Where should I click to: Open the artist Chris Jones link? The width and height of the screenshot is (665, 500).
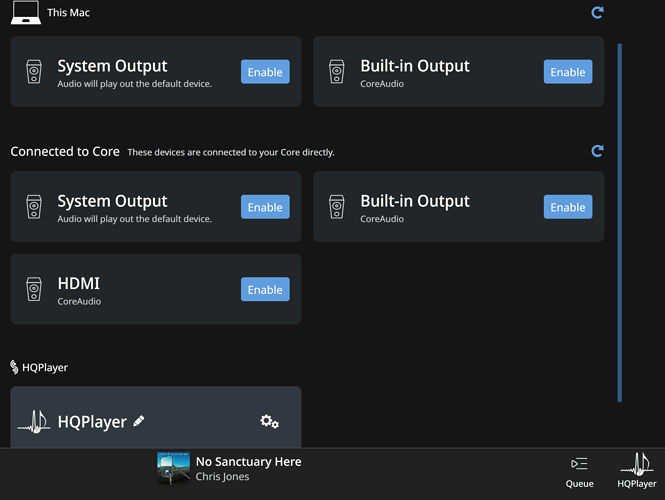[x=222, y=477]
